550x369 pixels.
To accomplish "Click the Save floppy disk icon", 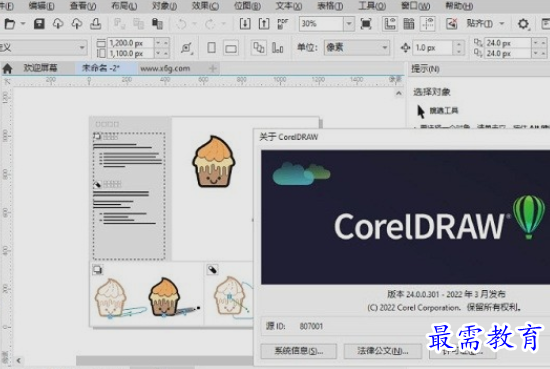I will (39, 24).
